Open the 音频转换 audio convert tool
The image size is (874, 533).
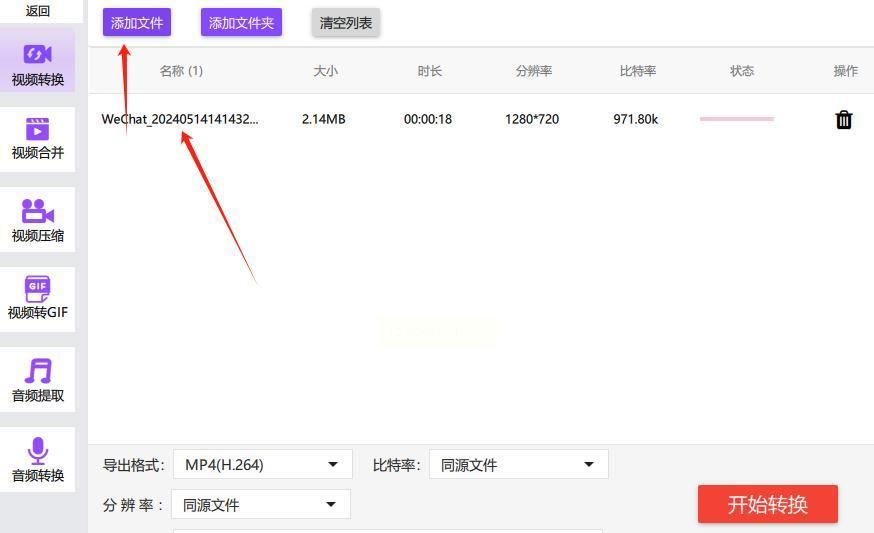tap(37, 459)
